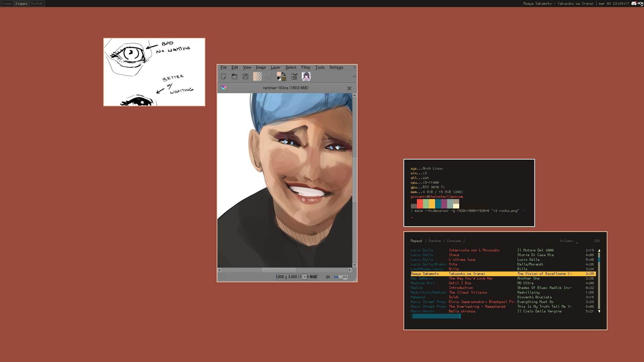The height and width of the screenshot is (362, 644).
Task: Toggle Consume mode in music player
Action: click(x=453, y=241)
